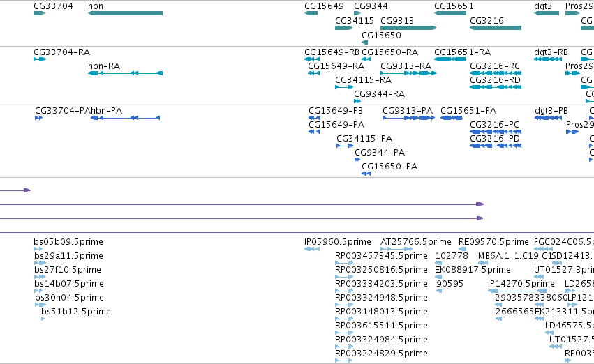Screen dimensions: 594x364
Task: Click the bs14b07.5prime EST label
Action: coord(68,284)
